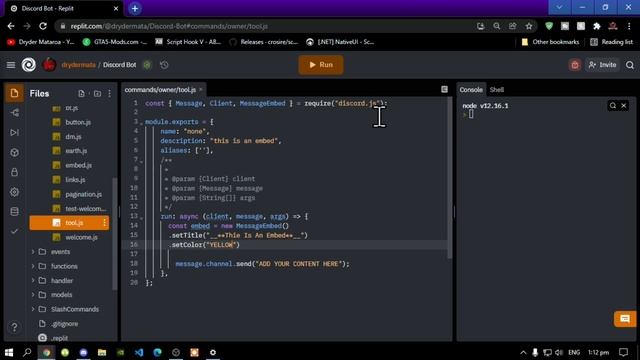Open the Reading list
640x360 pixels.
[x=611, y=42]
